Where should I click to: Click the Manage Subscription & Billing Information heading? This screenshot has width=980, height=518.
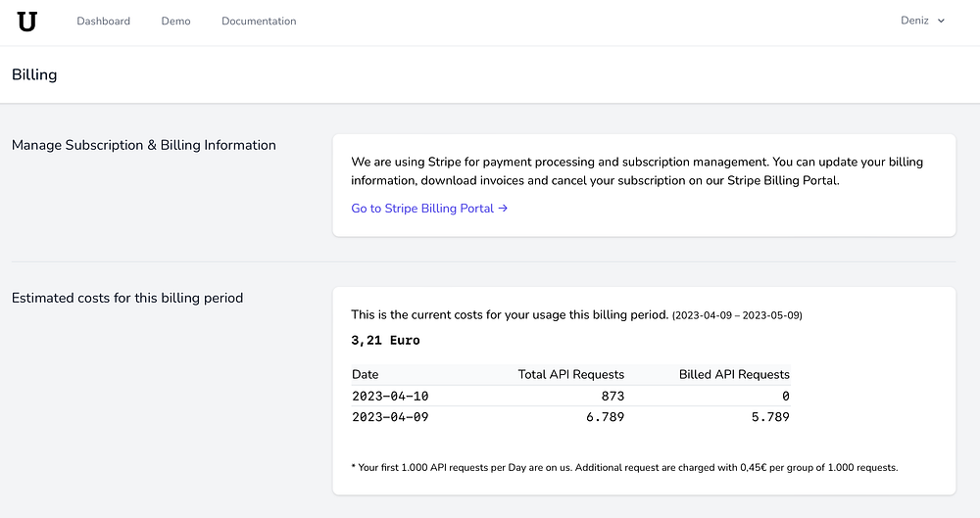click(144, 145)
